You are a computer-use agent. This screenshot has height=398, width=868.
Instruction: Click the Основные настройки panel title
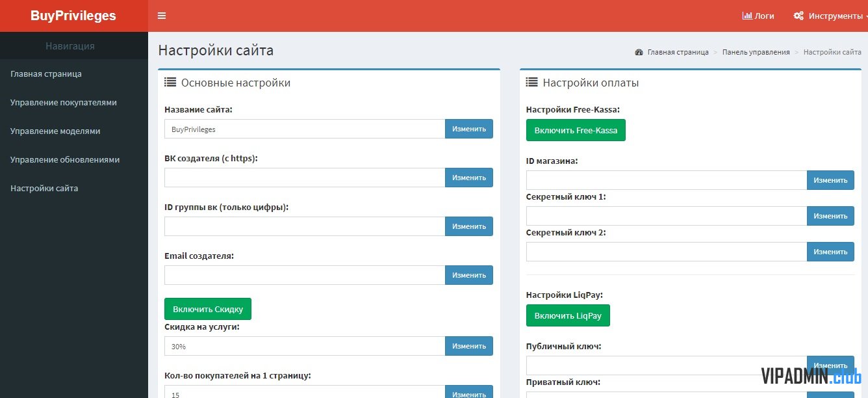[236, 83]
